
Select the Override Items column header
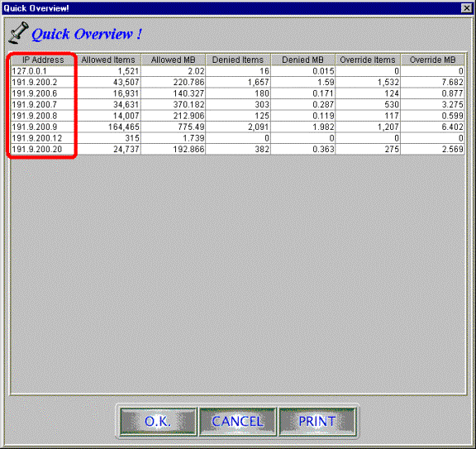pos(368,60)
